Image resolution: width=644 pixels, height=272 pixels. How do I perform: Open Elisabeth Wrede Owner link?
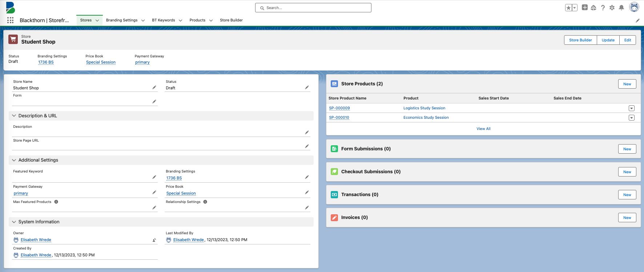[36, 240]
